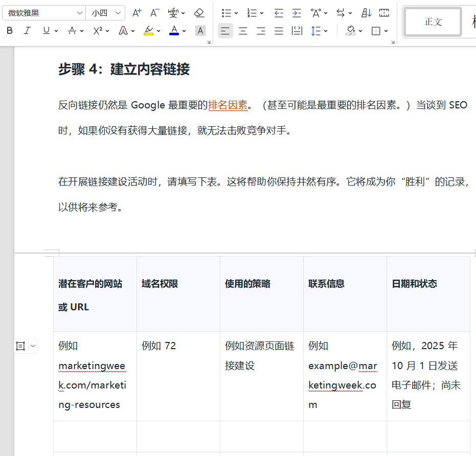Image resolution: width=476 pixels, height=456 pixels.
Task: Toggle character shading button
Action: 200,31
